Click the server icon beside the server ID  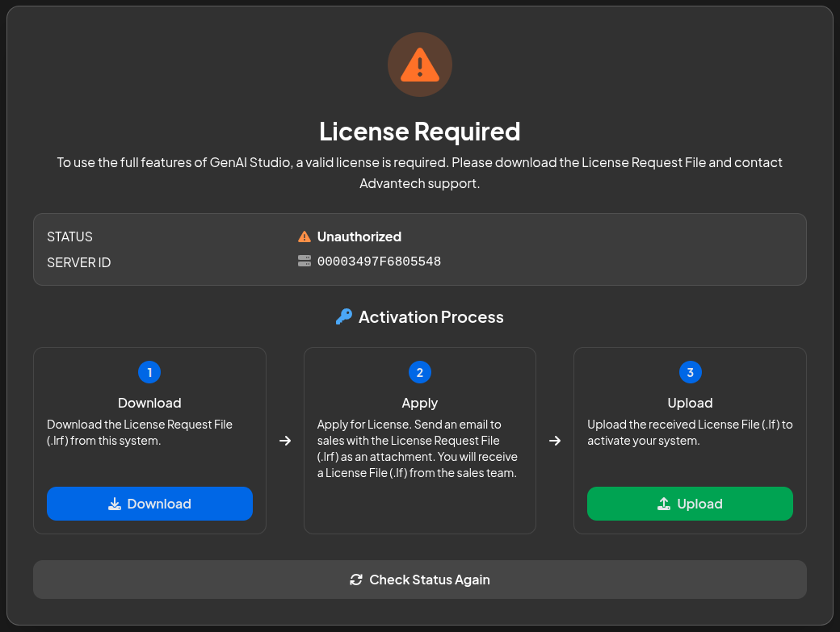tap(304, 262)
